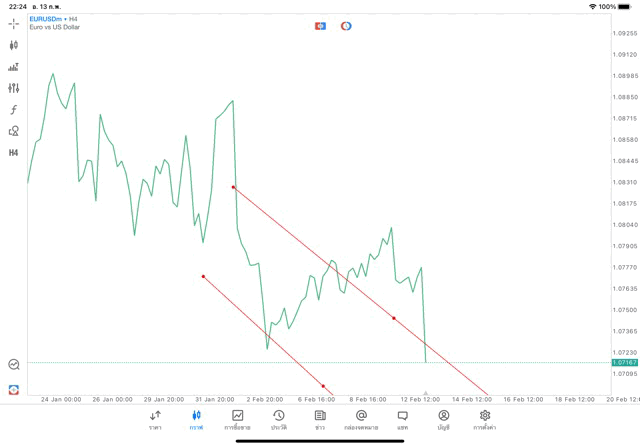Click the blue-red trade icon above chart

point(320,25)
